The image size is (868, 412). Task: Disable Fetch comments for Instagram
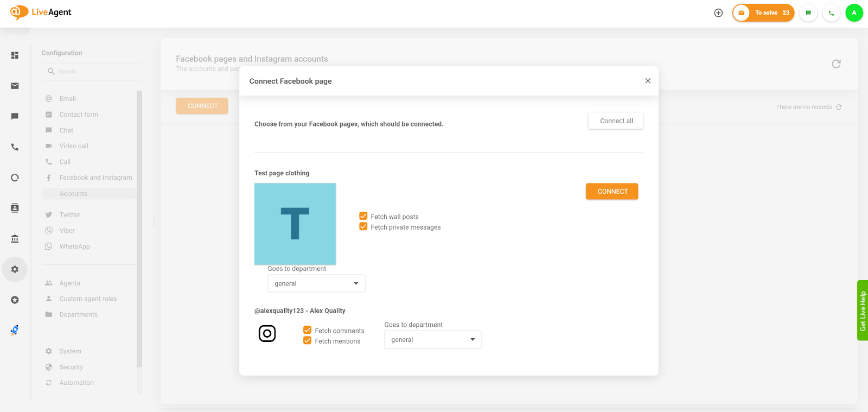point(307,330)
